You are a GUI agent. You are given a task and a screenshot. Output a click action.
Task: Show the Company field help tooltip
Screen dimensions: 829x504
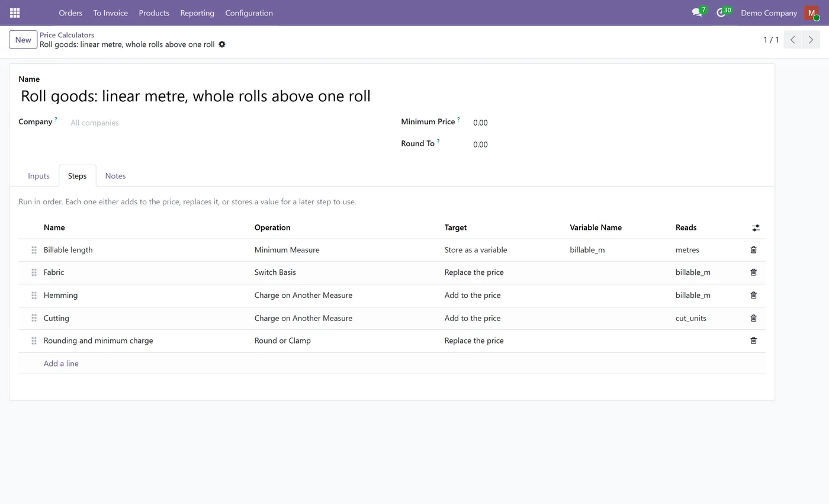pyautogui.click(x=56, y=119)
